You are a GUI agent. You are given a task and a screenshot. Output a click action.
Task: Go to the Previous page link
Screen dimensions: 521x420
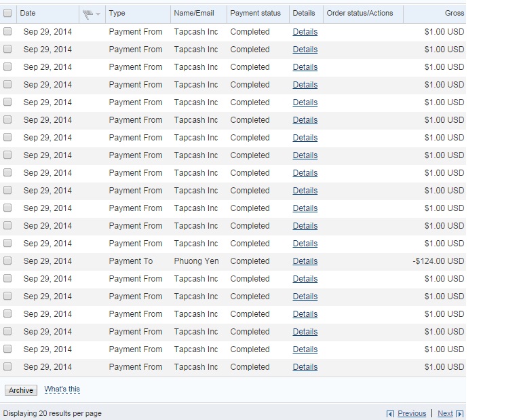[412, 413]
